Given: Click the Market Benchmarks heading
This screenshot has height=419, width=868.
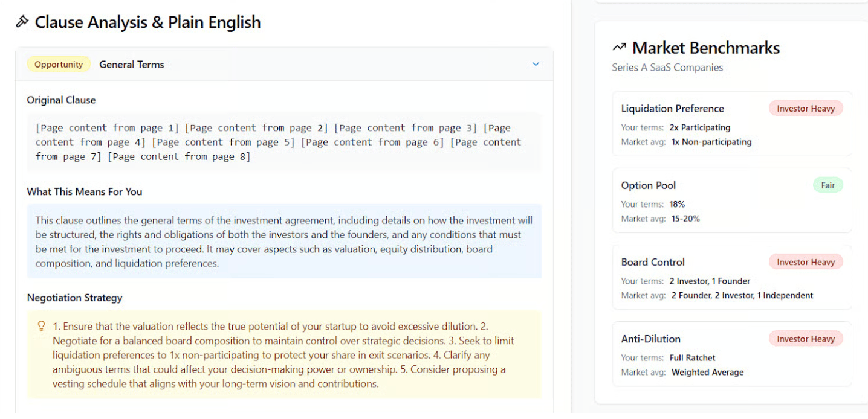Looking at the screenshot, I should [706, 48].
